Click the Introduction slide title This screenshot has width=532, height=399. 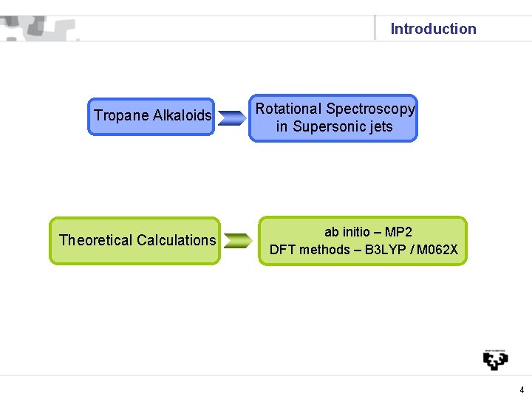tap(433, 30)
